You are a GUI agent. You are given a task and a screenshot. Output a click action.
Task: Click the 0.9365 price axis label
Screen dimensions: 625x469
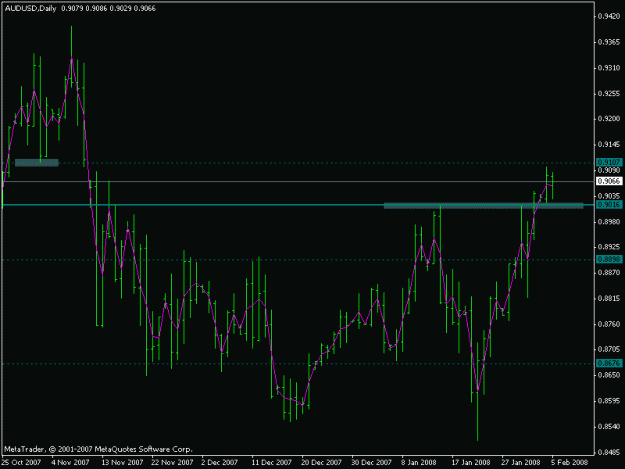609,42
